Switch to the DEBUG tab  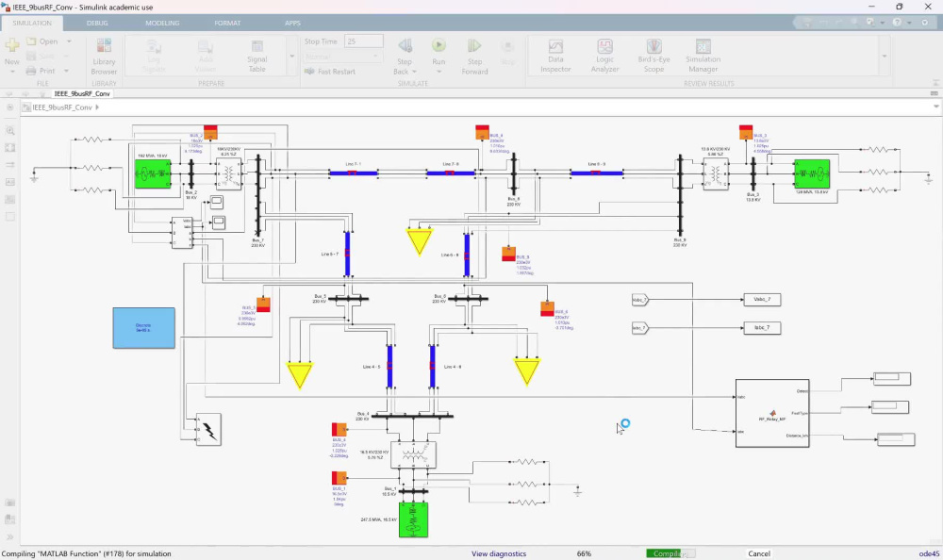[x=97, y=23]
